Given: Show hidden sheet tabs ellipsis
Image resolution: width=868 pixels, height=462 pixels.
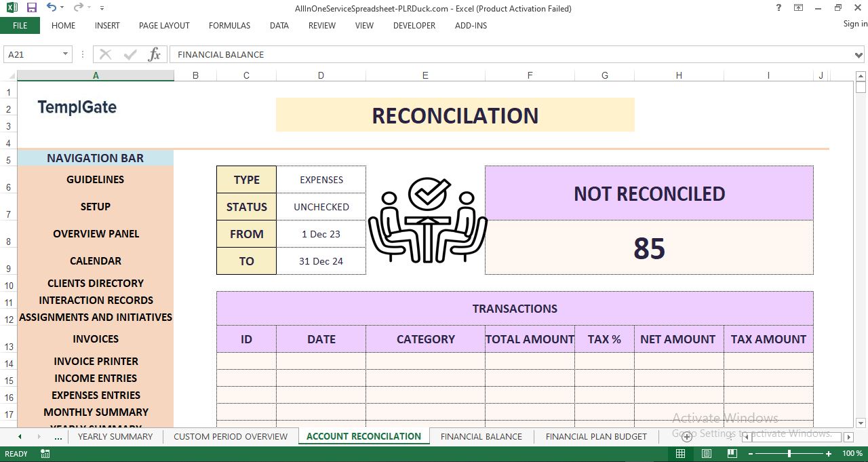Looking at the screenshot, I should (58, 437).
